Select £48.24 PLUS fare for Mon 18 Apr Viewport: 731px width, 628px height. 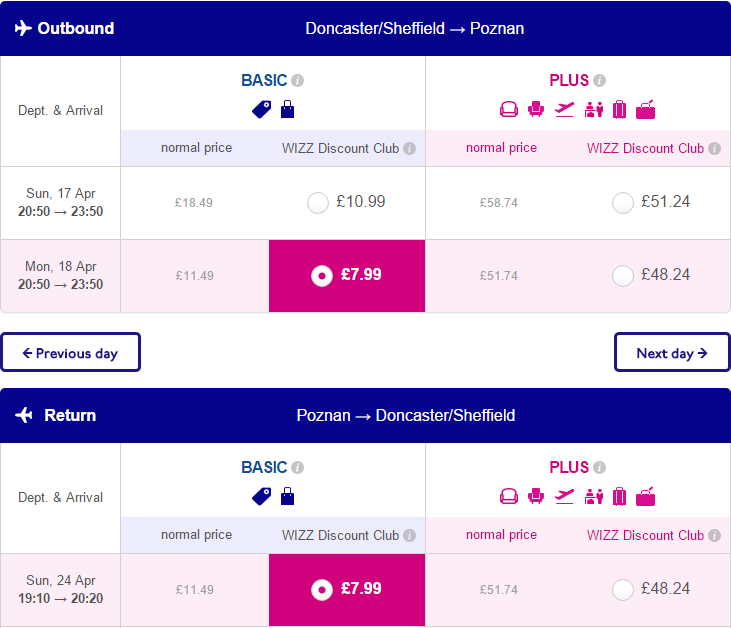pyautogui.click(x=623, y=276)
